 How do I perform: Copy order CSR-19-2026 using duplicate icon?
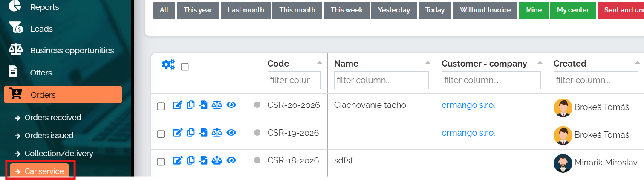click(191, 133)
